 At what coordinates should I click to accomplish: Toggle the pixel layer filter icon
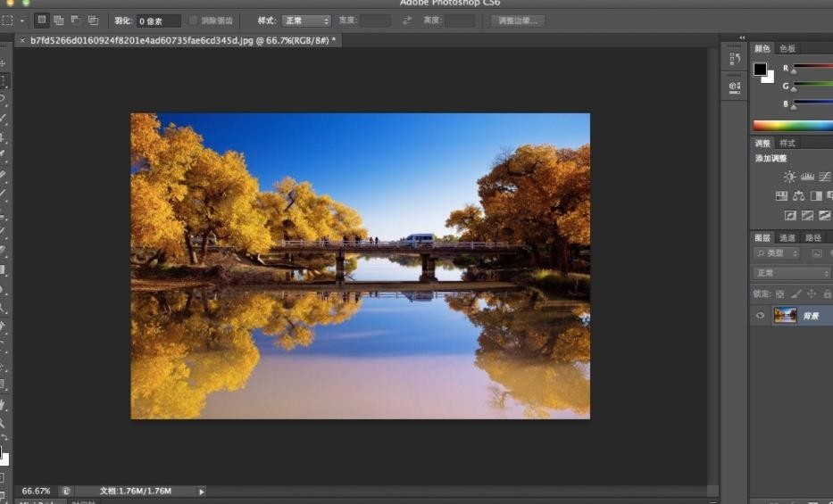[x=817, y=253]
